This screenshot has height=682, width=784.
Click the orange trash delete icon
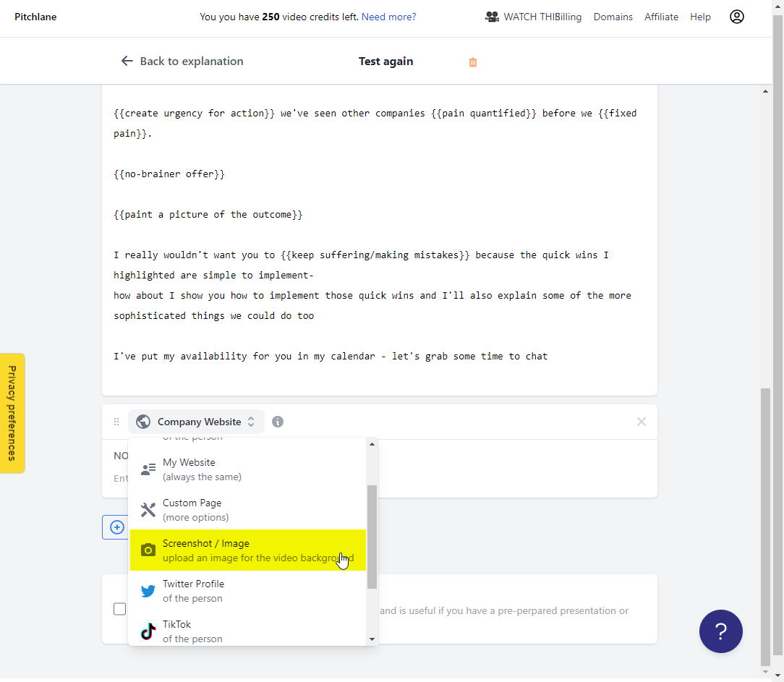point(472,62)
